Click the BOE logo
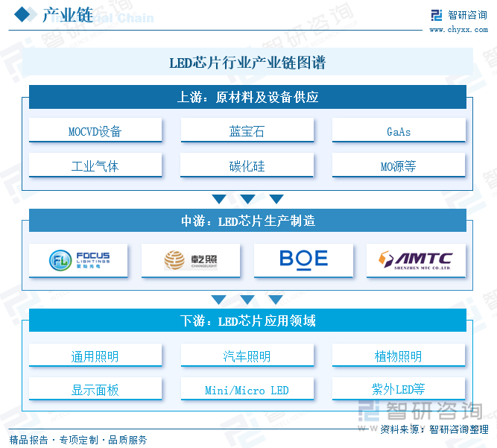This screenshot has height=448, width=497. point(303,259)
